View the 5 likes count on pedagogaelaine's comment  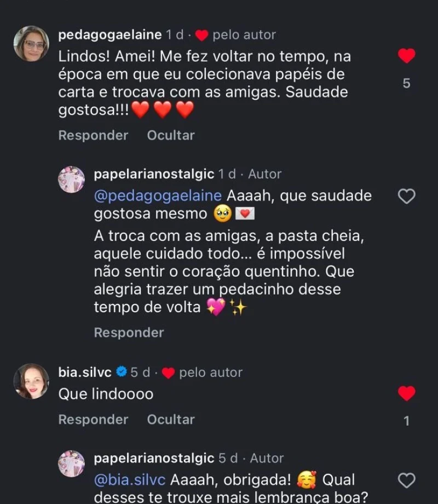pos(406,84)
